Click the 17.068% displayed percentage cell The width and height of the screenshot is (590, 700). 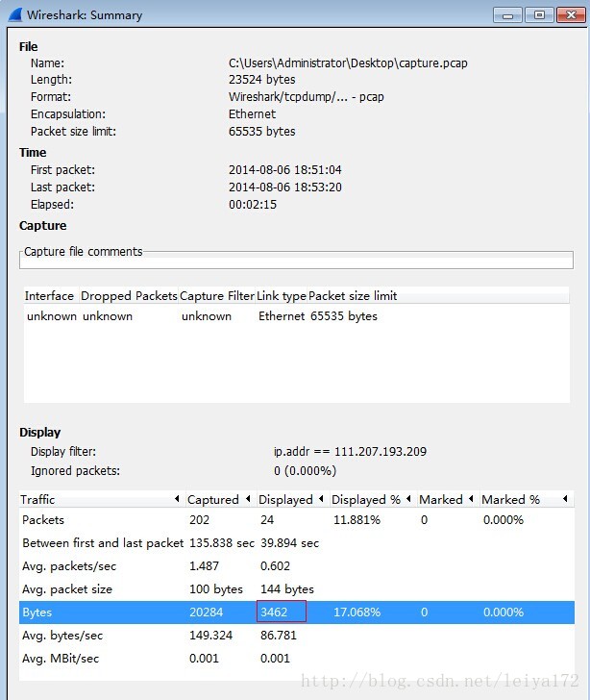click(x=357, y=612)
